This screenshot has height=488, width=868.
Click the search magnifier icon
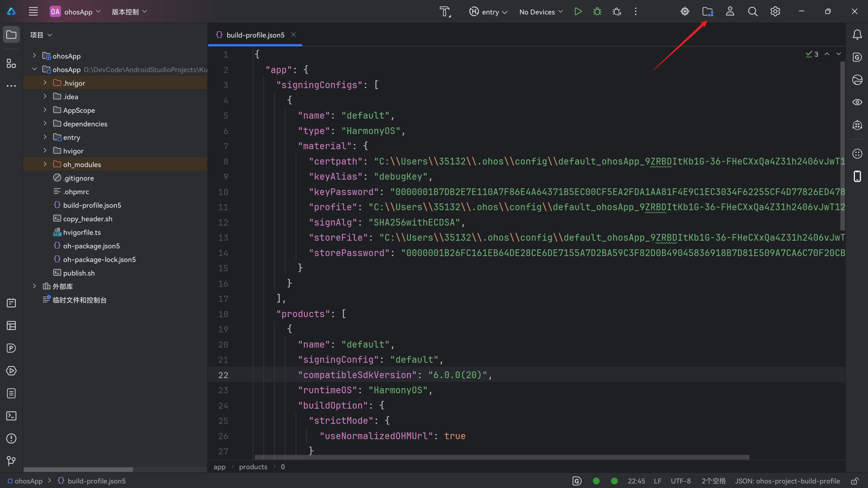tap(752, 12)
